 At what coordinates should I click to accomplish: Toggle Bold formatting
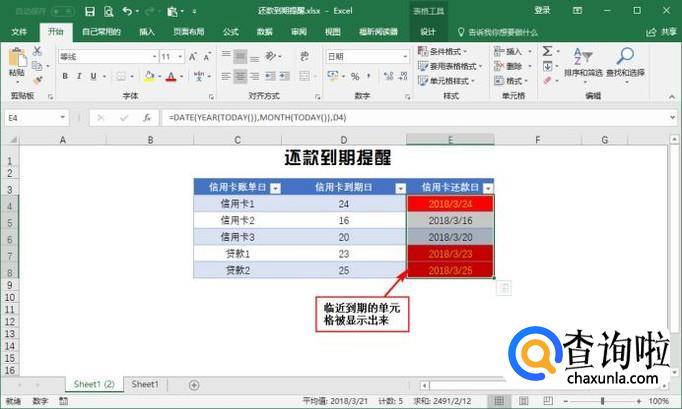point(65,76)
